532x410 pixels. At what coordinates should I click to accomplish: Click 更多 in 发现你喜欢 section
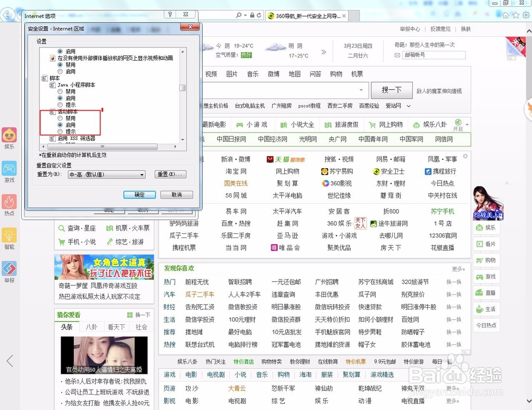(459, 269)
